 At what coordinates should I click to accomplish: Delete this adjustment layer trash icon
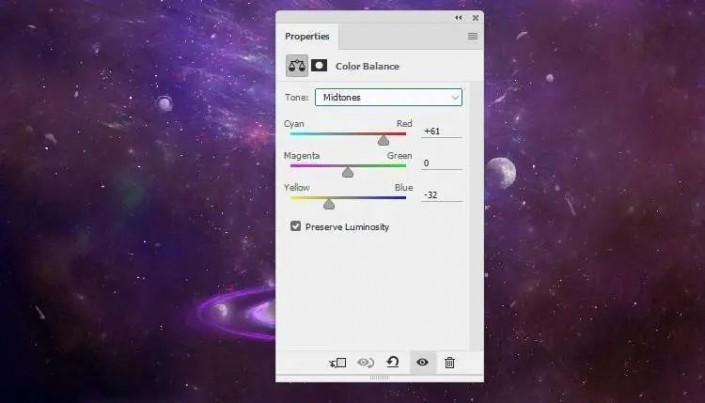(x=450, y=363)
